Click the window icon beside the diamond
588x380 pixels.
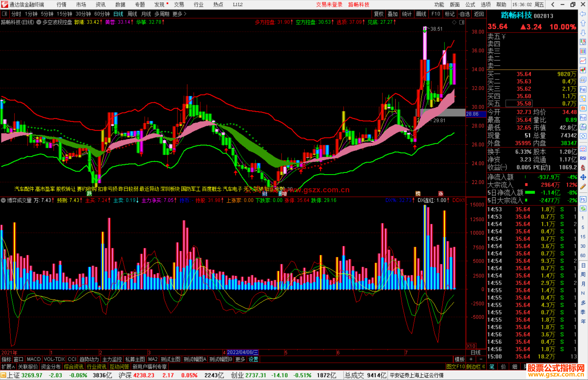tap(462, 22)
